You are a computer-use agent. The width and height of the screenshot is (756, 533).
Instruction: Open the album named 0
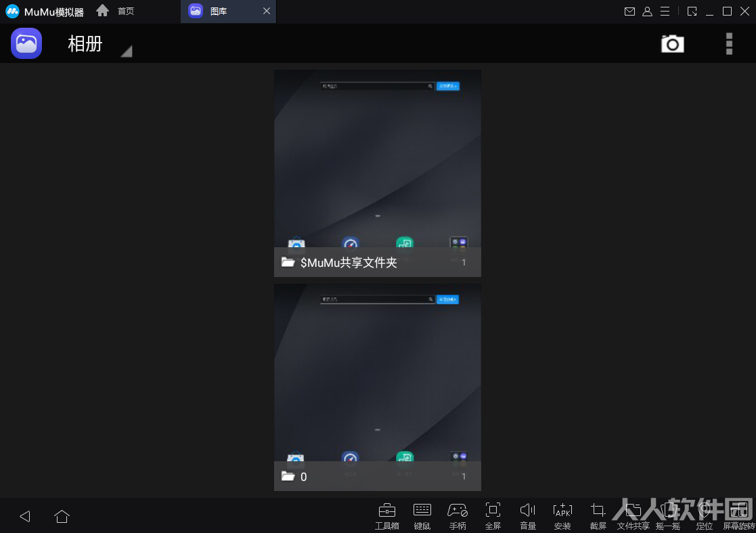click(378, 387)
